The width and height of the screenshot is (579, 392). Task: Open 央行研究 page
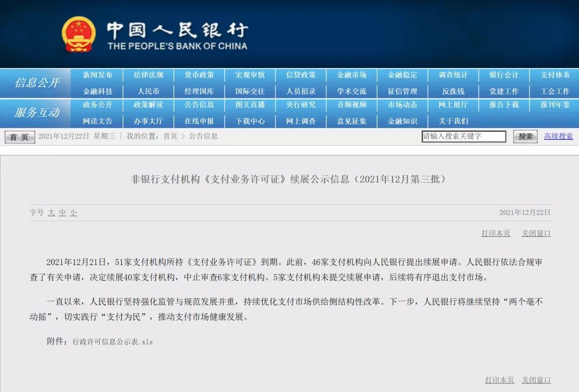coord(301,105)
